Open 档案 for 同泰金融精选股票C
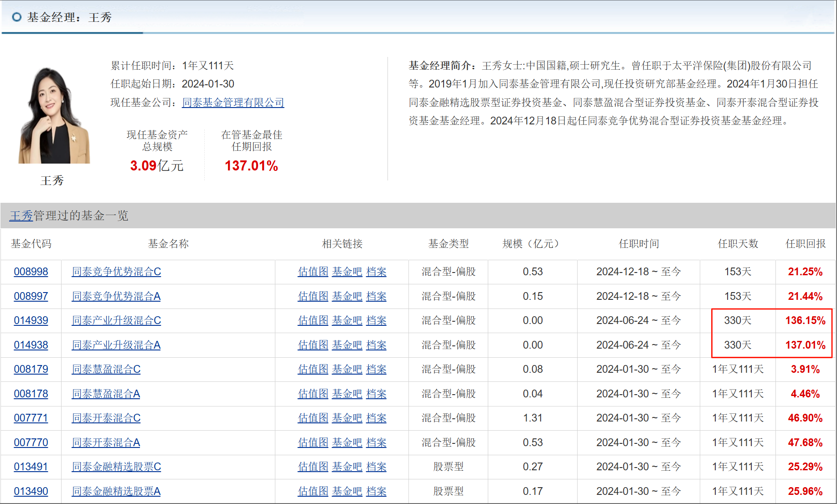Viewport: 837px width, 504px height. (377, 467)
